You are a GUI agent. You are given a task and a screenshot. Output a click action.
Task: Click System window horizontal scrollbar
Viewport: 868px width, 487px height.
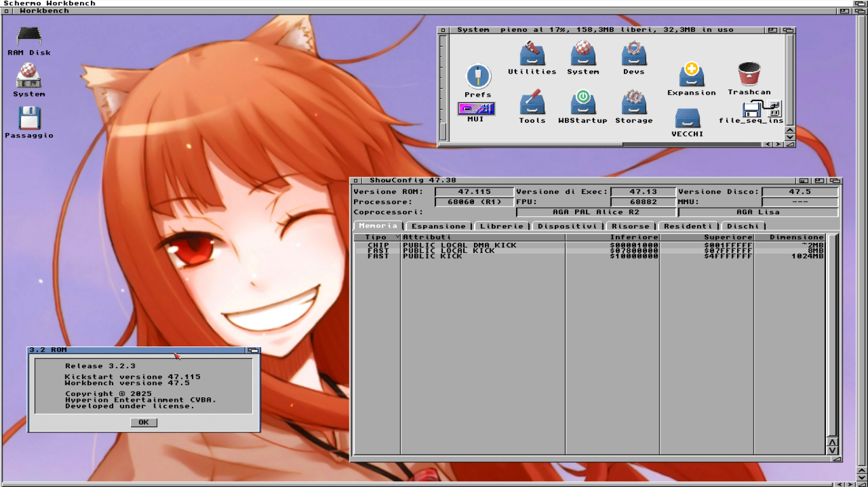(x=600, y=144)
